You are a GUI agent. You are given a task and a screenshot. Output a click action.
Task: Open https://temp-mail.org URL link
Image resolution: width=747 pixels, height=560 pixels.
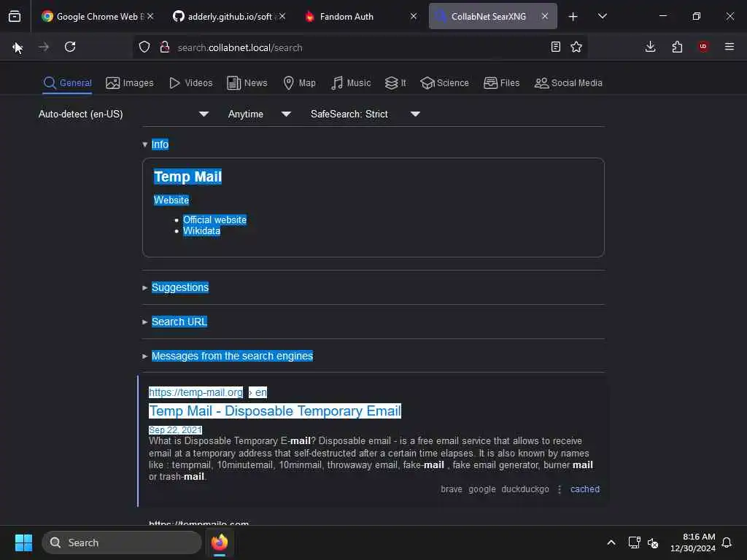(196, 392)
